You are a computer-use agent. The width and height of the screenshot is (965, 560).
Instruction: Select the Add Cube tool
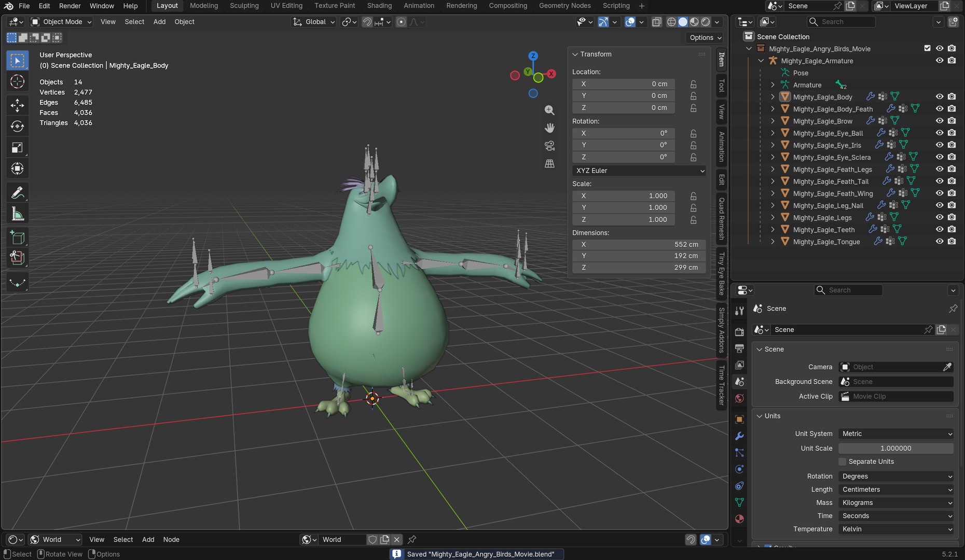(x=17, y=237)
